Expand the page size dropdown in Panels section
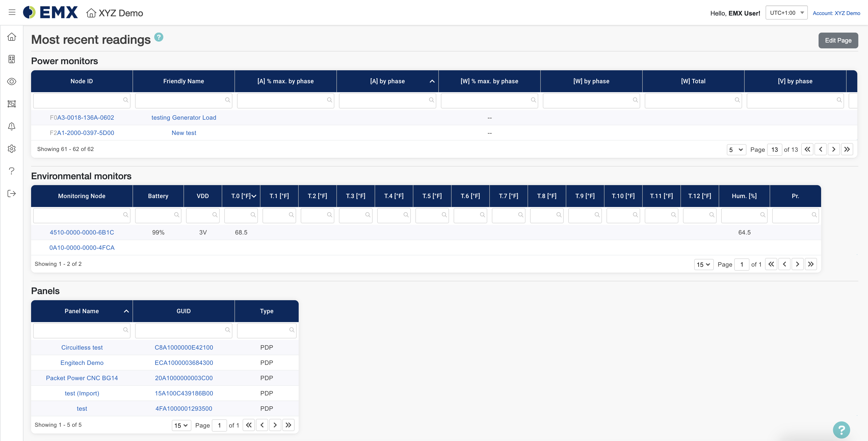This screenshot has height=441, width=868. (181, 425)
